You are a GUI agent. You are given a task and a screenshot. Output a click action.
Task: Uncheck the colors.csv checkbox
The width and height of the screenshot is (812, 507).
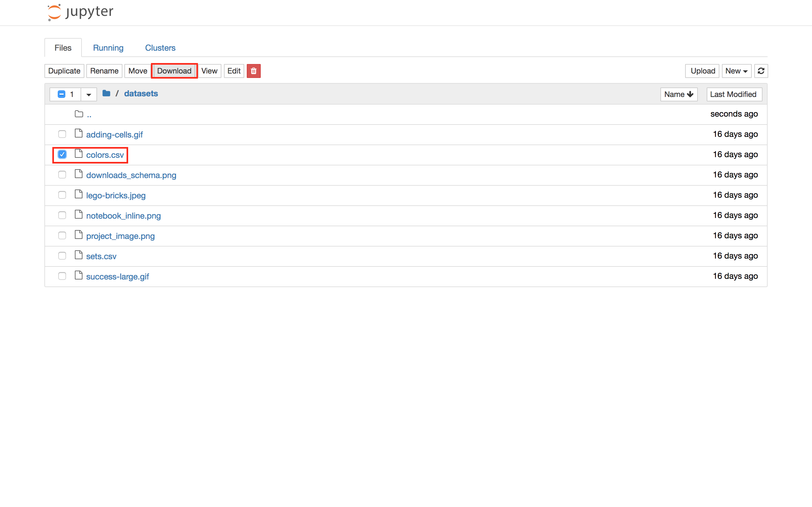pyautogui.click(x=62, y=154)
